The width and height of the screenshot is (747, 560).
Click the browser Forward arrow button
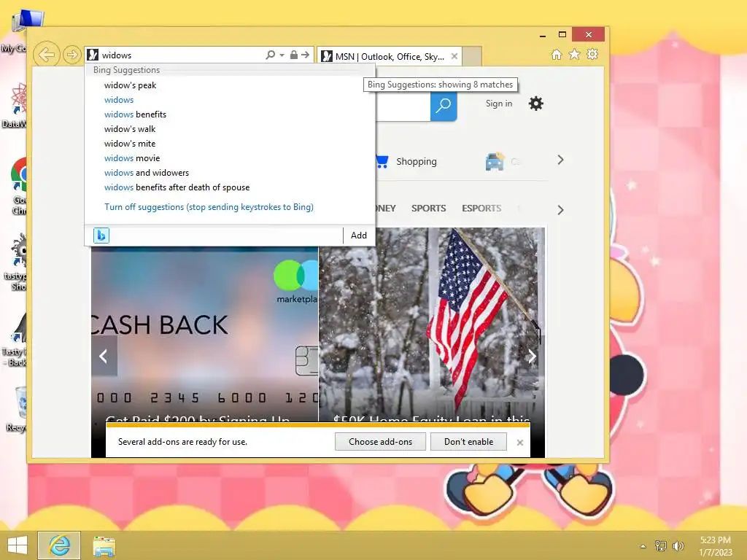(72, 55)
